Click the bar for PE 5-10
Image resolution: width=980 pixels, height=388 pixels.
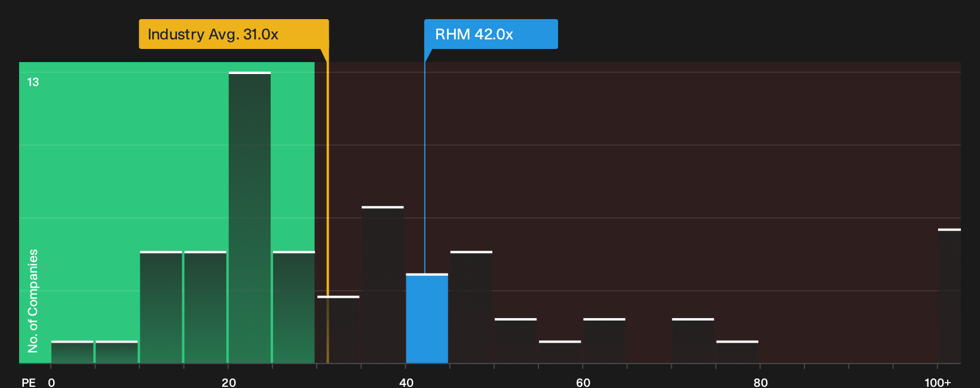coord(117,352)
